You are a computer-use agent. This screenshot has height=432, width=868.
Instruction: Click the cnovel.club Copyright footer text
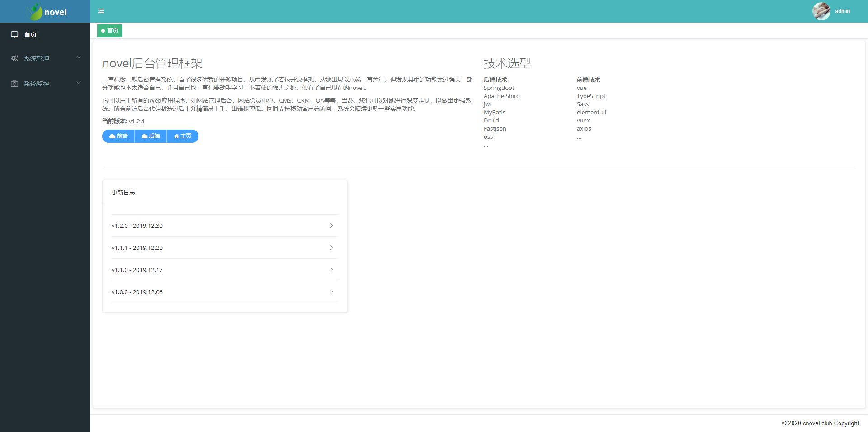[820, 423]
